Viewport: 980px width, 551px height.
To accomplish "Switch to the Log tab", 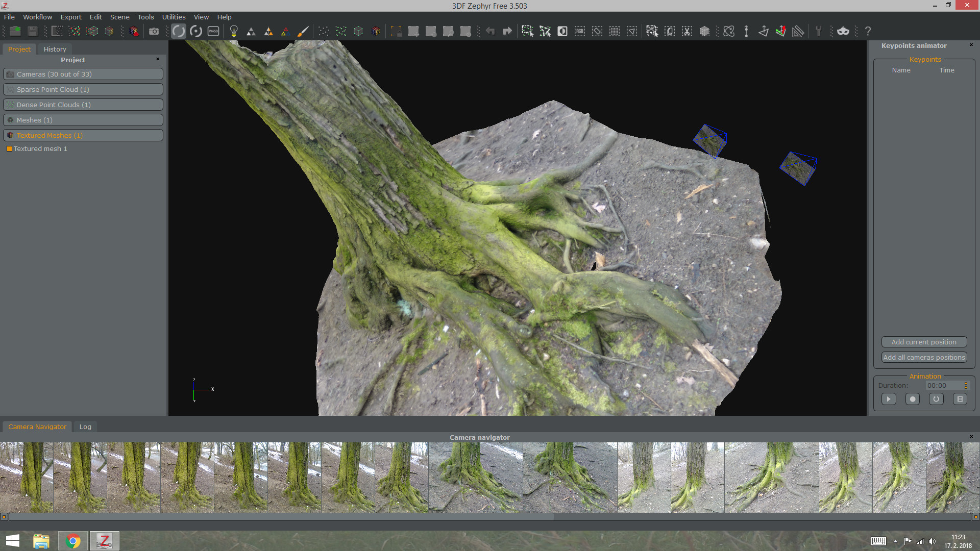I will click(85, 427).
